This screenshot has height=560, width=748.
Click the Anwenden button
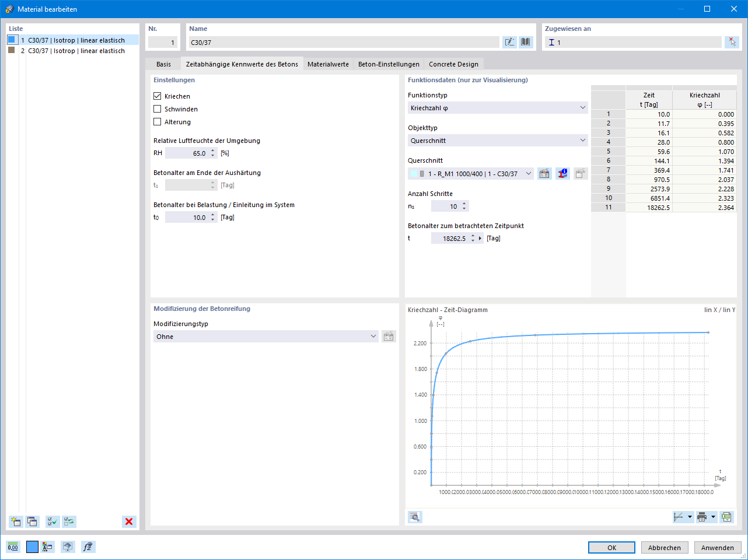(718, 548)
